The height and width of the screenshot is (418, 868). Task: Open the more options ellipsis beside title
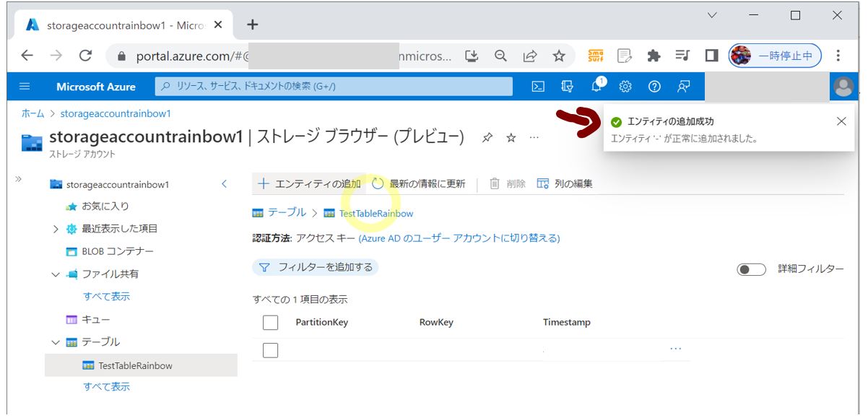coord(534,137)
